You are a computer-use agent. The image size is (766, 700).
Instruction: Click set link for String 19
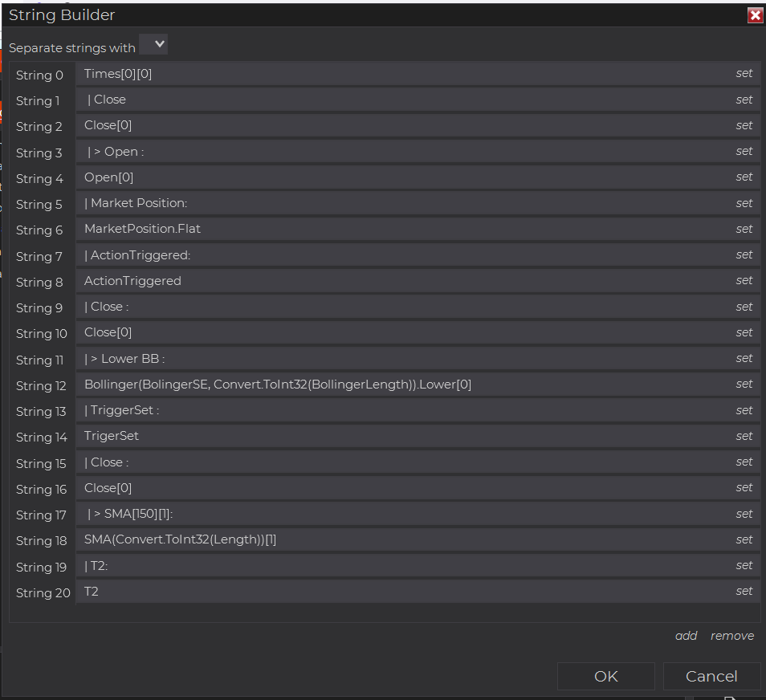point(744,565)
